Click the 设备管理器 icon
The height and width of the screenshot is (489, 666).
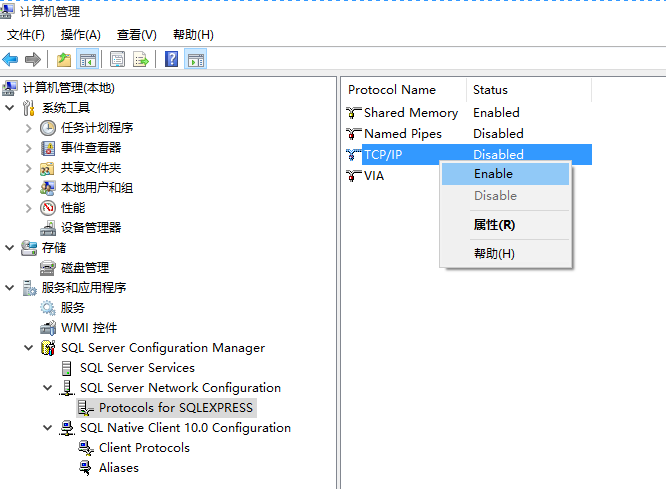[48, 228]
